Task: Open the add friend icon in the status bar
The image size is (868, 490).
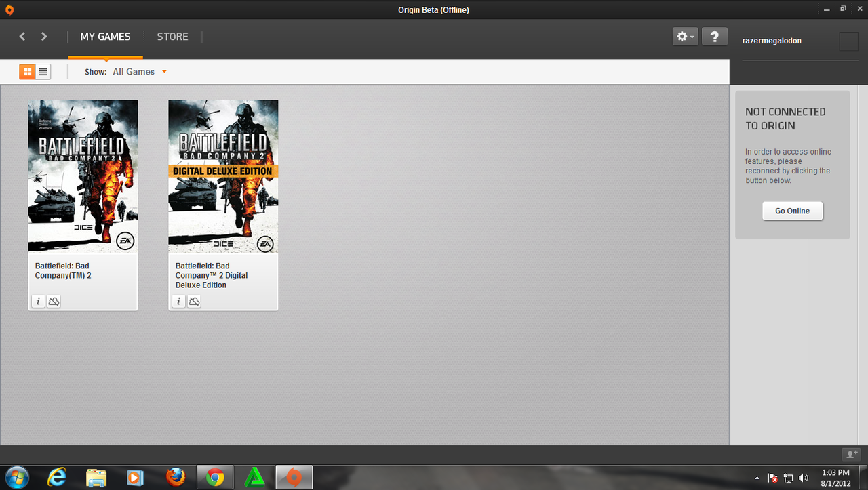Action: [850, 454]
